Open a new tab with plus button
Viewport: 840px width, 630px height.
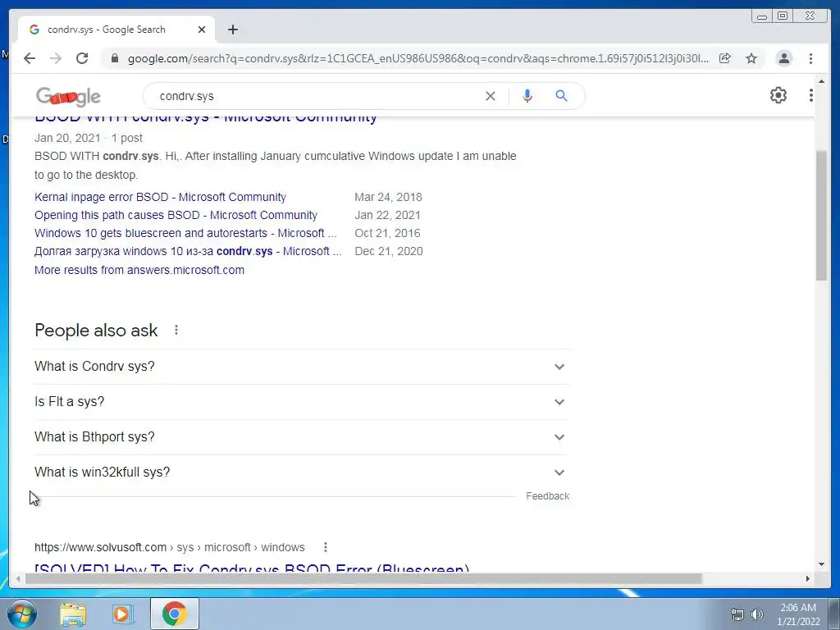point(232,30)
